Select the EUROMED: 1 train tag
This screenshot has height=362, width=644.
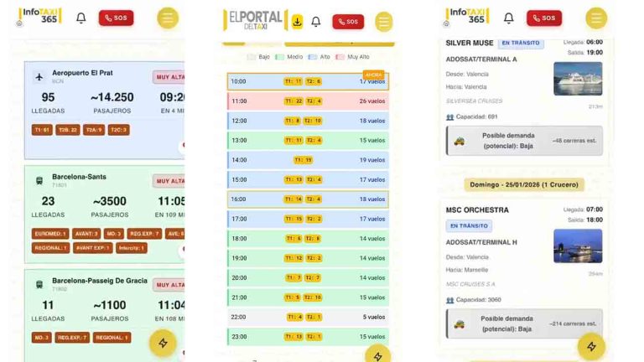click(x=50, y=234)
